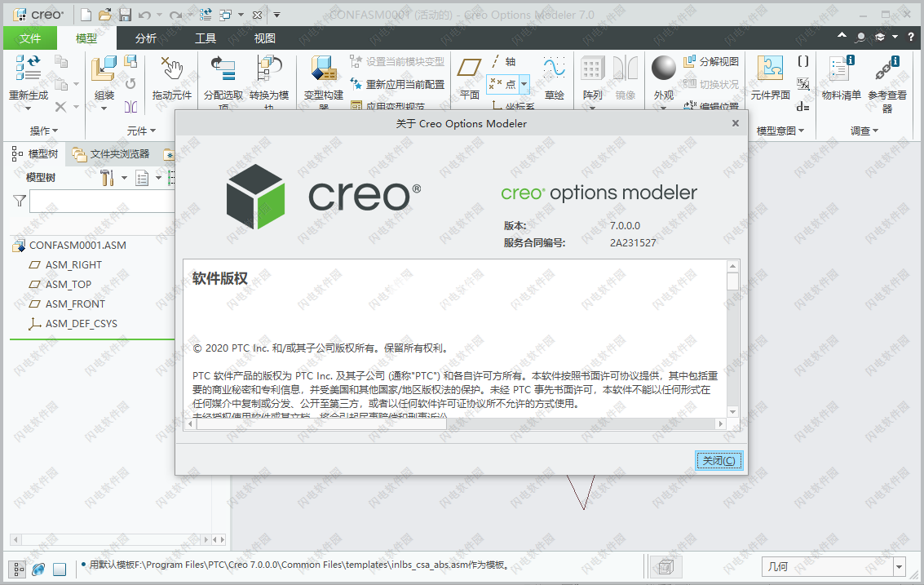The height and width of the screenshot is (585, 924).
Task: Switch to the 分析 ribbon tab
Action: click(x=145, y=38)
